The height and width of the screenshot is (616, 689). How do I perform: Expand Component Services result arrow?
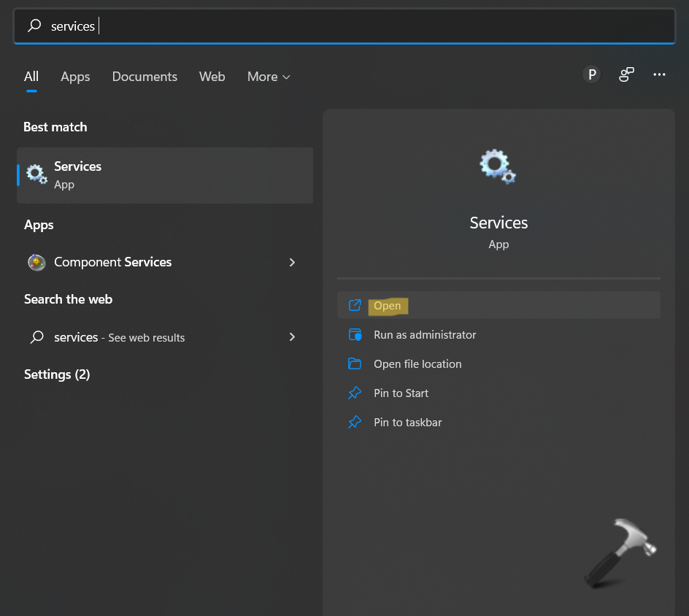click(x=292, y=262)
